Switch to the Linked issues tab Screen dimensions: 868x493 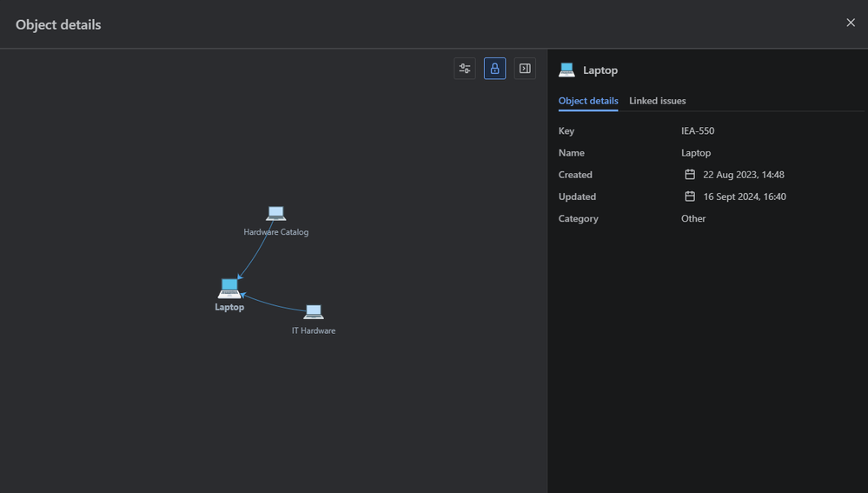[x=657, y=101]
